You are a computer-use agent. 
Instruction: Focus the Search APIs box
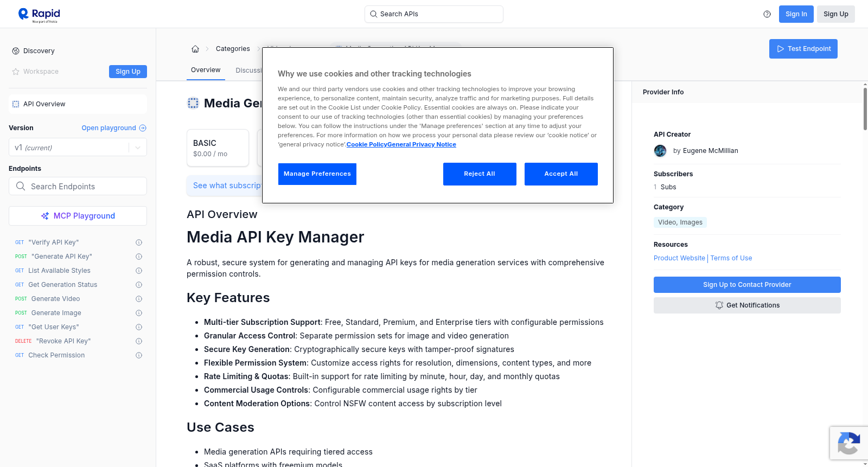point(434,14)
